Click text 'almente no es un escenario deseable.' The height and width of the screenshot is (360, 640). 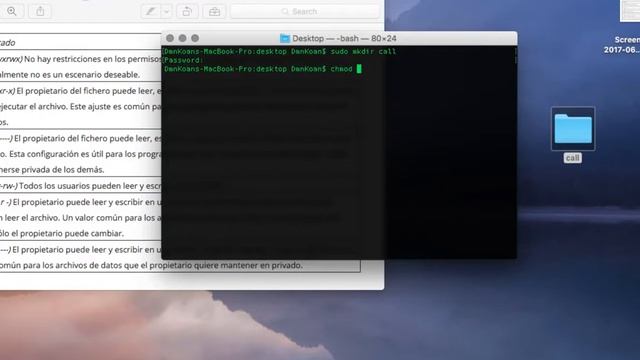click(70, 75)
